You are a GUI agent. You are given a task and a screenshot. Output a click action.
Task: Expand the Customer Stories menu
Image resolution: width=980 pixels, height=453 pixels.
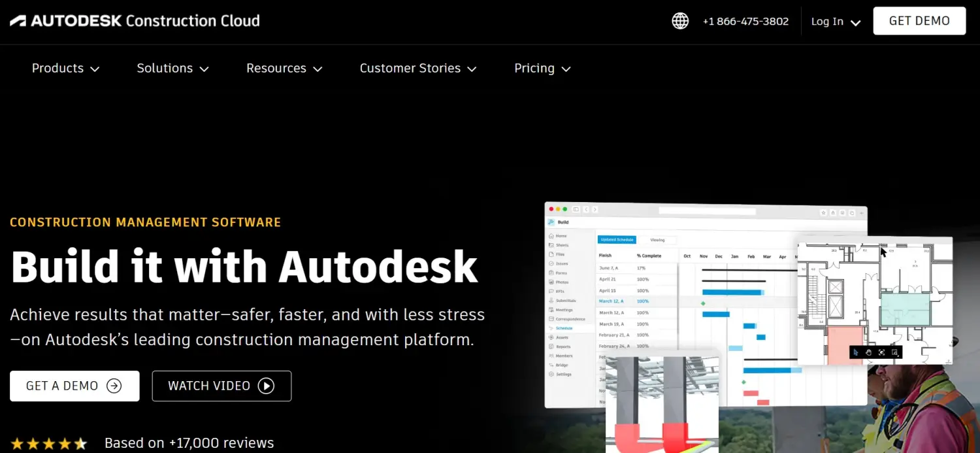coord(418,68)
